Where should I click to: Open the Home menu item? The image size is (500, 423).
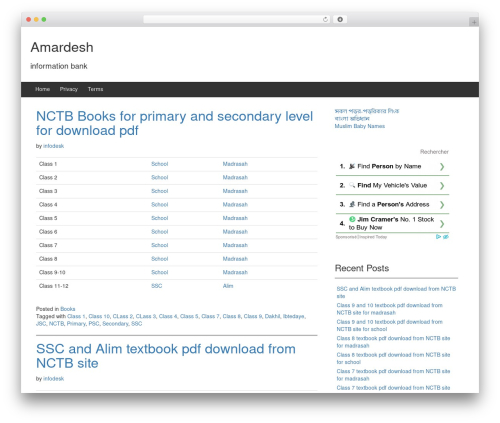tap(42, 89)
